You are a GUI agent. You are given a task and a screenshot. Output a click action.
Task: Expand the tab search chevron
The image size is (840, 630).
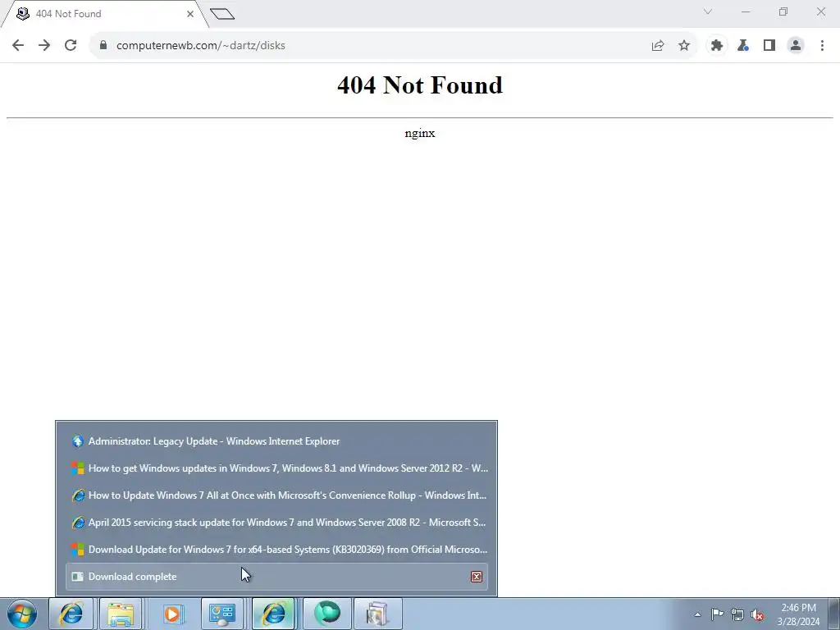click(708, 11)
